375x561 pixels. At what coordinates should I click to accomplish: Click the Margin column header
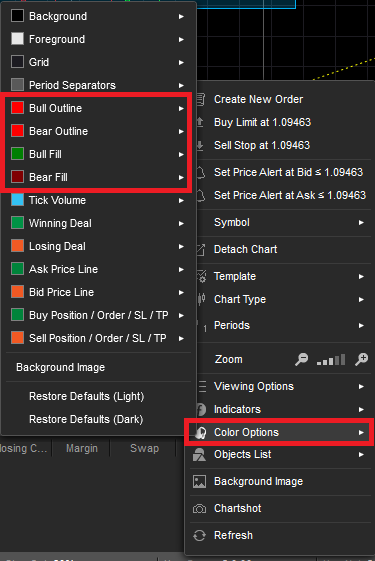click(82, 448)
